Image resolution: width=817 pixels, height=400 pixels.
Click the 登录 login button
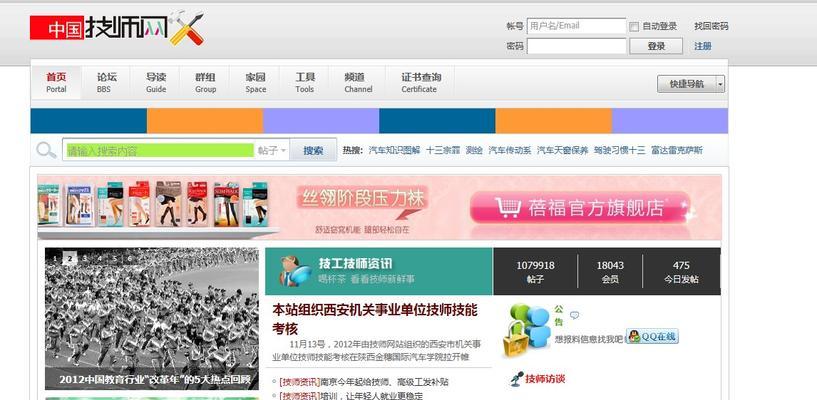click(656, 46)
